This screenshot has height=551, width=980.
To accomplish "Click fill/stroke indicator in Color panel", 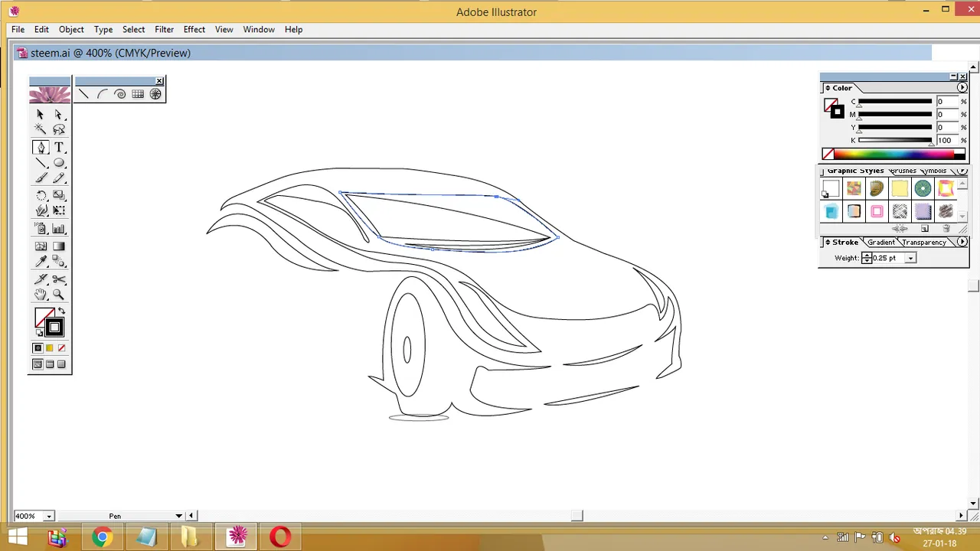I will 834,109.
